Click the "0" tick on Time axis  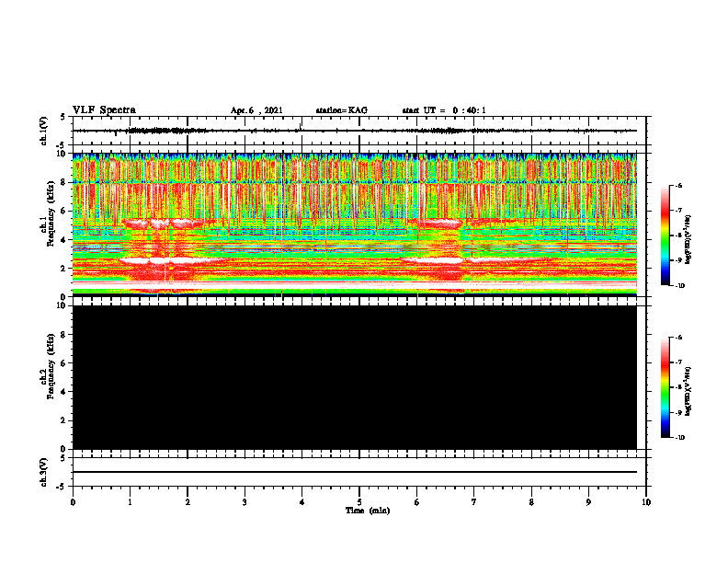pos(73,502)
